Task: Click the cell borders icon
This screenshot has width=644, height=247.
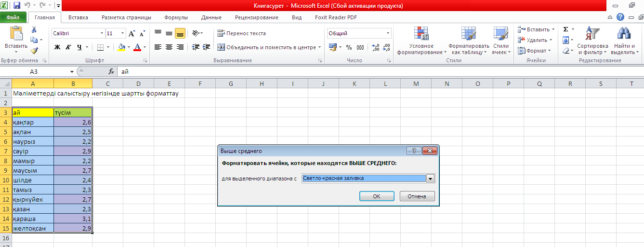Action: (100, 47)
